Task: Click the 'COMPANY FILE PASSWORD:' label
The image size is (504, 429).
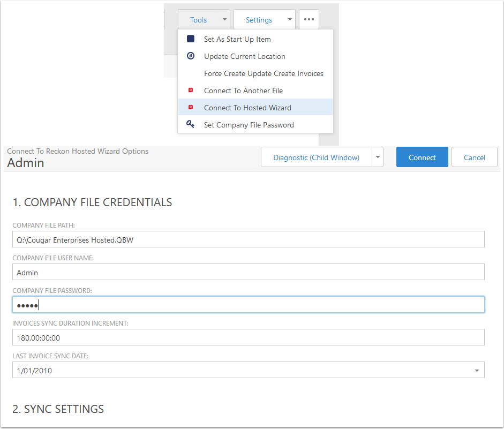Action: click(52, 291)
